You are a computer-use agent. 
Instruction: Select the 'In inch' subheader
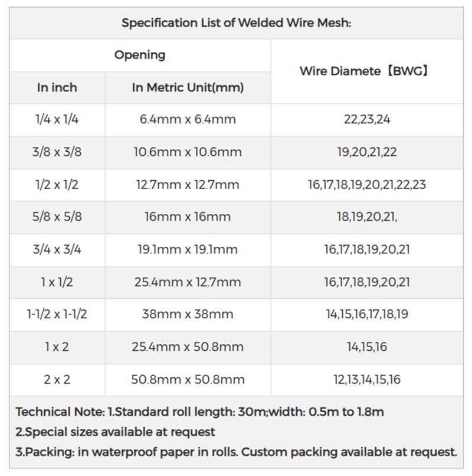(x=57, y=87)
